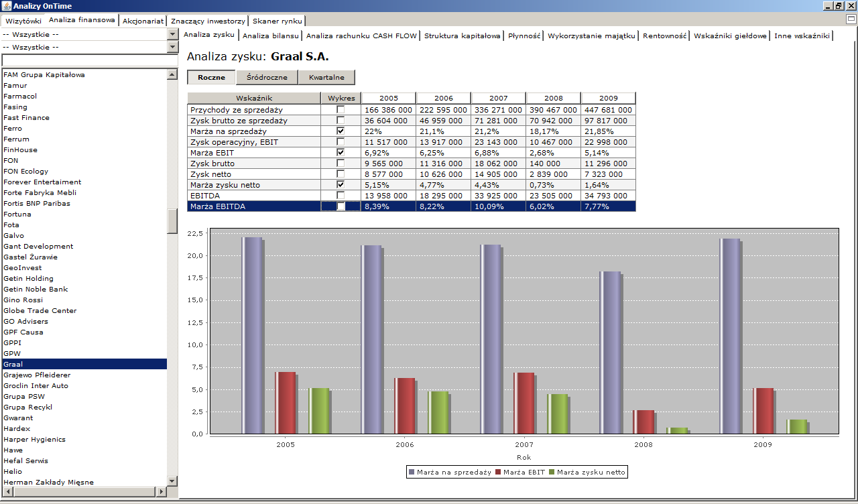Open the second '-- Wszystkie --' dropdown
This screenshot has height=504, width=858.
tap(172, 47)
